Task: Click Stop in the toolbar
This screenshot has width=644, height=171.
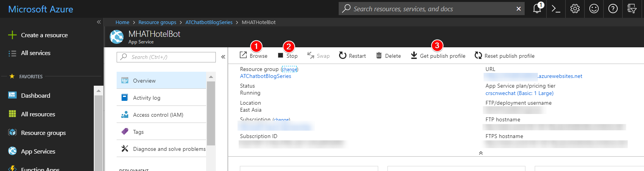Action: pos(288,55)
